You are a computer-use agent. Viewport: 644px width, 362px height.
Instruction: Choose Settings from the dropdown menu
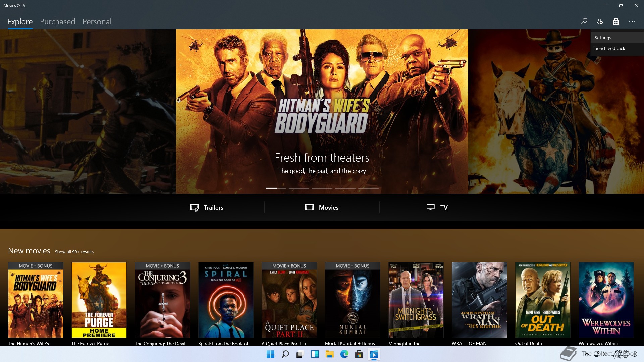[617, 38]
